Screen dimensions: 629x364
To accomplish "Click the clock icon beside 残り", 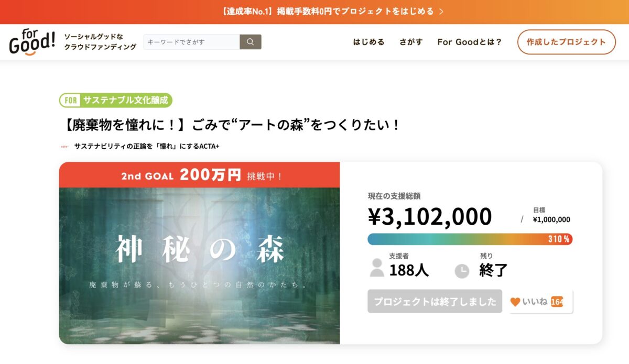I will (461, 270).
